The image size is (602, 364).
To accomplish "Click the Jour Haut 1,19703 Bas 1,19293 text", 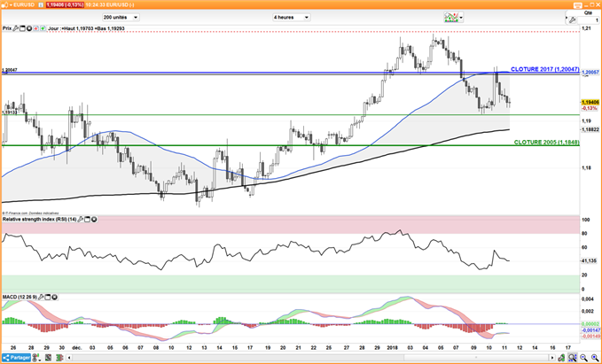I will [86, 28].
